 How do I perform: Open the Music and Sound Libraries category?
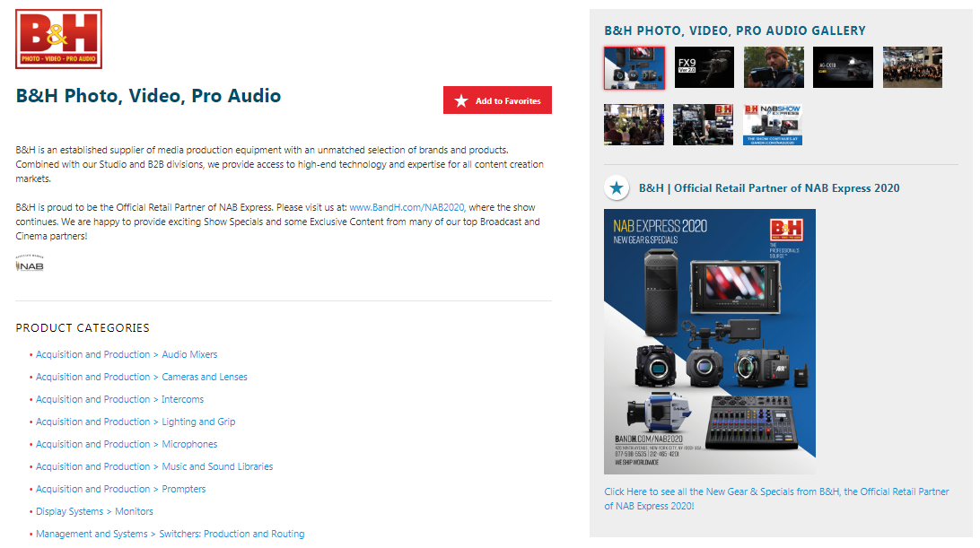click(154, 466)
